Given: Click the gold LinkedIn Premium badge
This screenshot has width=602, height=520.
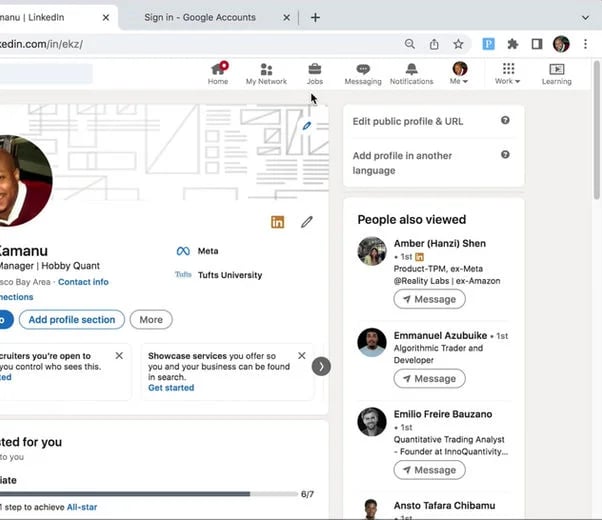Looking at the screenshot, I should tap(278, 222).
